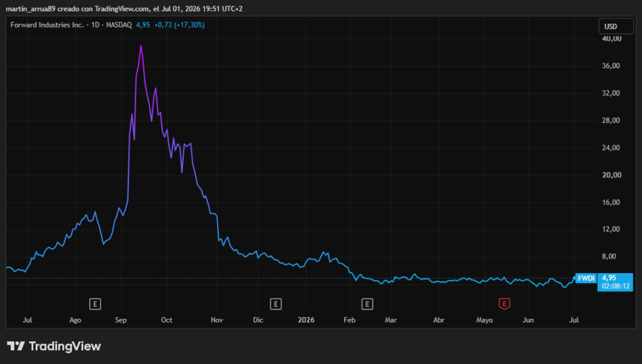
Task: Click the earnings marker near December
Action: [x=276, y=304]
